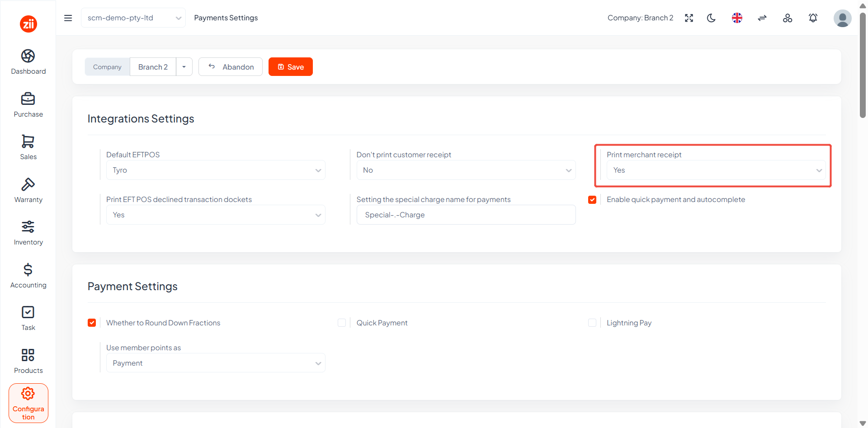Open the Print merchant receipt dropdown
Viewport: 868px width, 428px height.
coord(716,170)
